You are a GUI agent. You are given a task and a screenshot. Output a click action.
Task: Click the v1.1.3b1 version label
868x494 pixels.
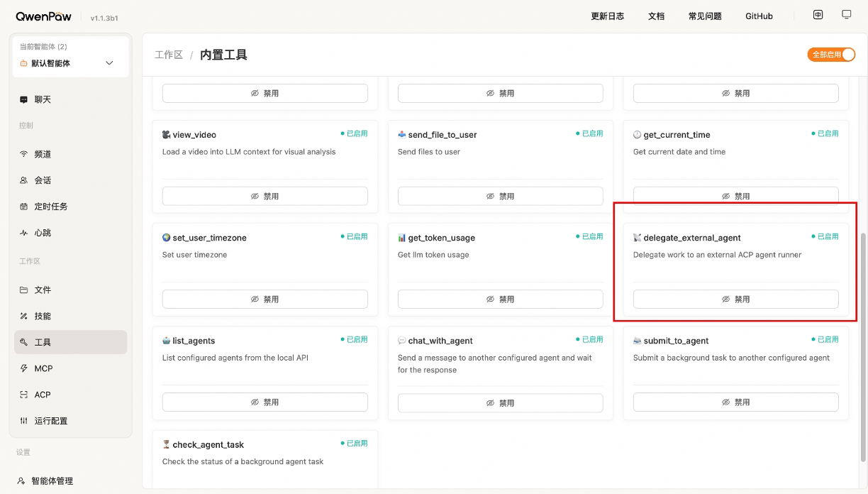pos(105,18)
